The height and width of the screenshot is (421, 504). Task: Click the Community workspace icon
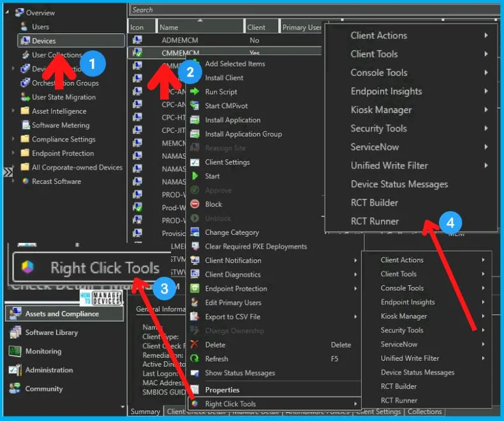click(x=15, y=388)
